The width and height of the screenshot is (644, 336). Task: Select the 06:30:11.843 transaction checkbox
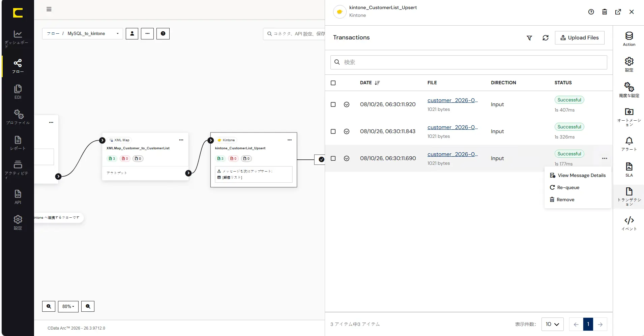[333, 131]
